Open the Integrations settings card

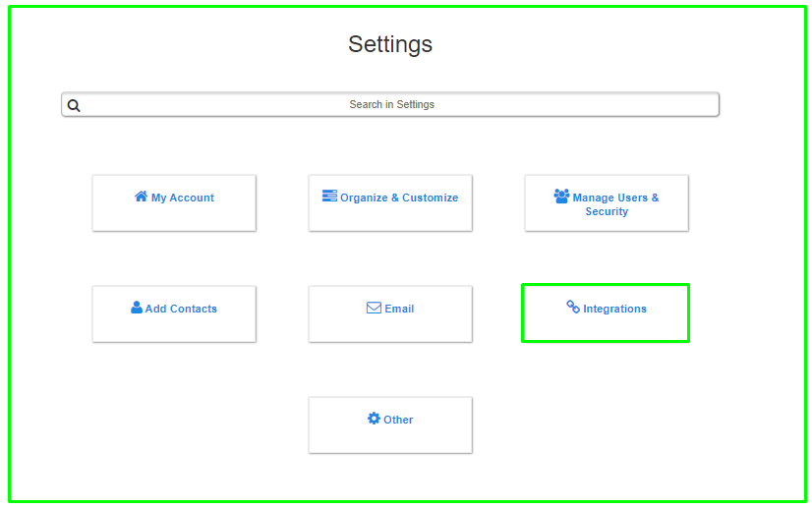click(606, 313)
